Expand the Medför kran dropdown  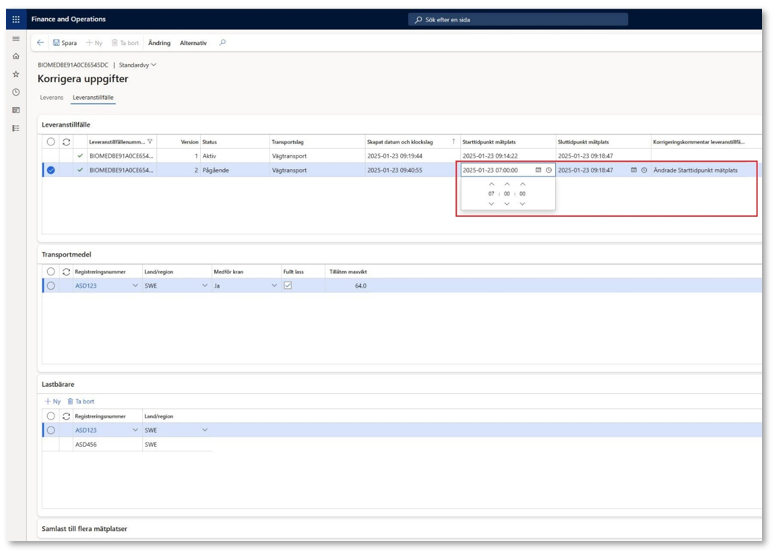(x=275, y=286)
